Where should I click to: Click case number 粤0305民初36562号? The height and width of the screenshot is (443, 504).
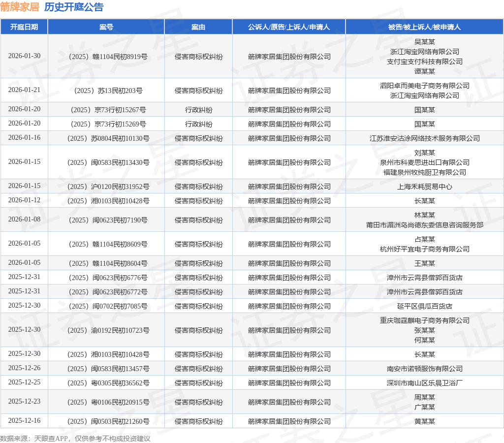[x=108, y=383]
